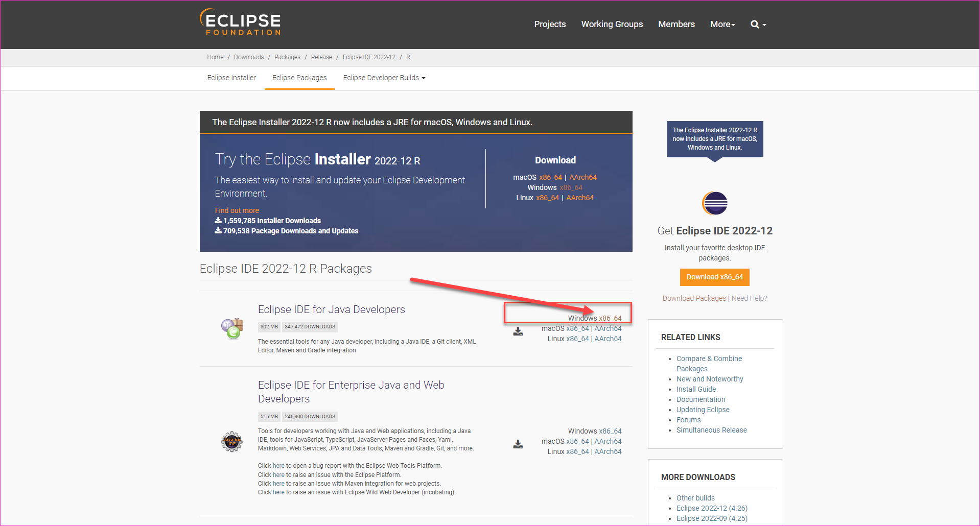
Task: Click the Java EE IDE package icon
Action: point(232,441)
